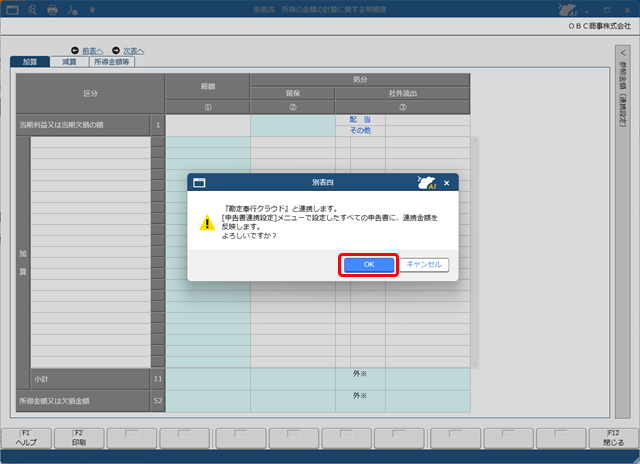Image resolution: width=640 pixels, height=464 pixels.
Task: Click the 所得金額又は欠損金額 row label
Action: (x=83, y=401)
